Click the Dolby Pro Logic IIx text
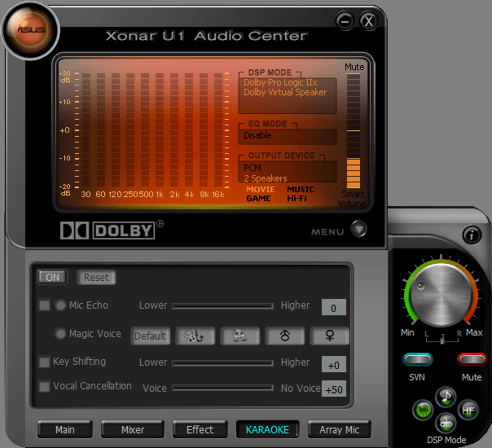 pos(280,82)
